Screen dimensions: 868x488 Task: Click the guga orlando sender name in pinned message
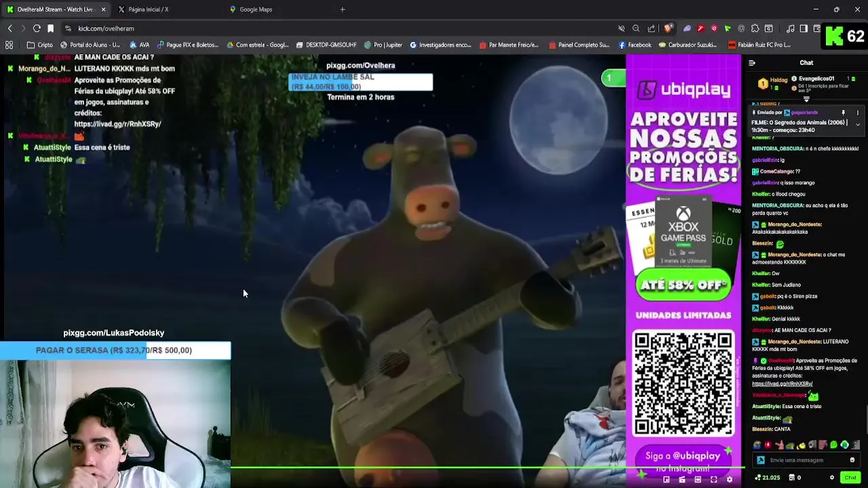click(804, 113)
